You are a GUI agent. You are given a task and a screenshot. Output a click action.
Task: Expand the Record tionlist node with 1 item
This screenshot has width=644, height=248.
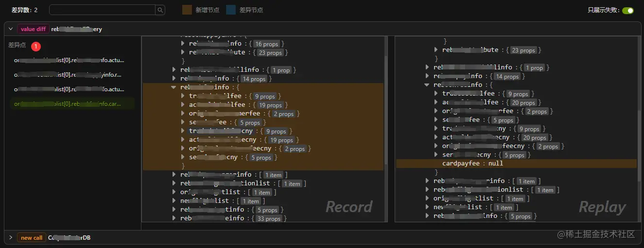(174, 183)
